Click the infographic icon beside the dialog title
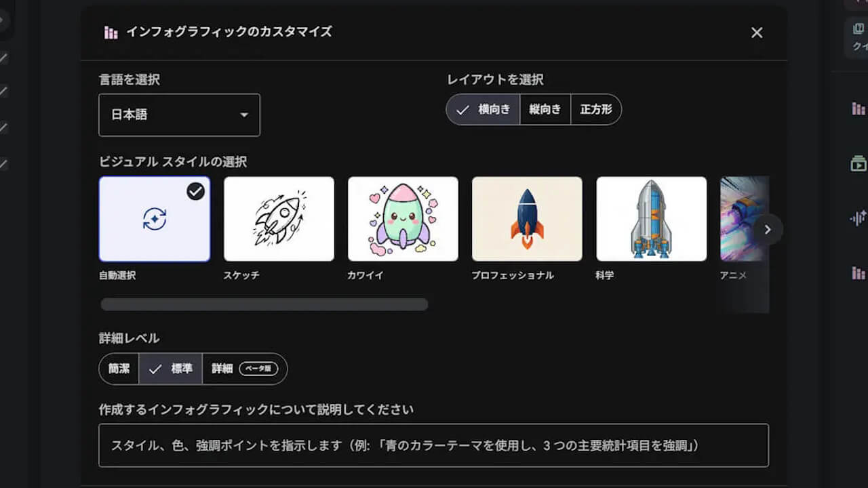868x488 pixels. point(110,32)
